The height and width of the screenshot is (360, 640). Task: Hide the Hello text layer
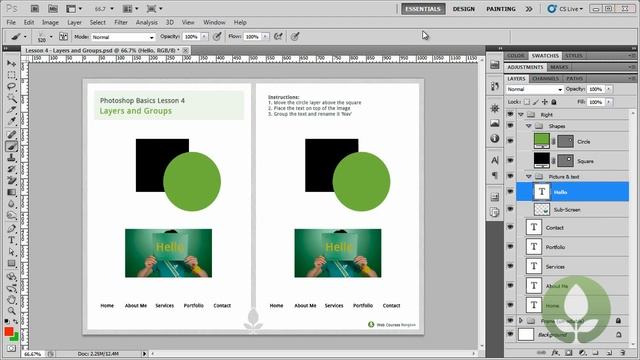[510, 191]
